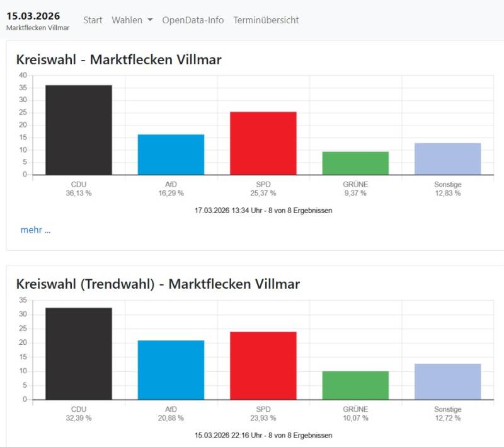Click the 'mehr ...' link under Kreiswahl
This screenshot has width=504, height=447.
(x=35, y=229)
